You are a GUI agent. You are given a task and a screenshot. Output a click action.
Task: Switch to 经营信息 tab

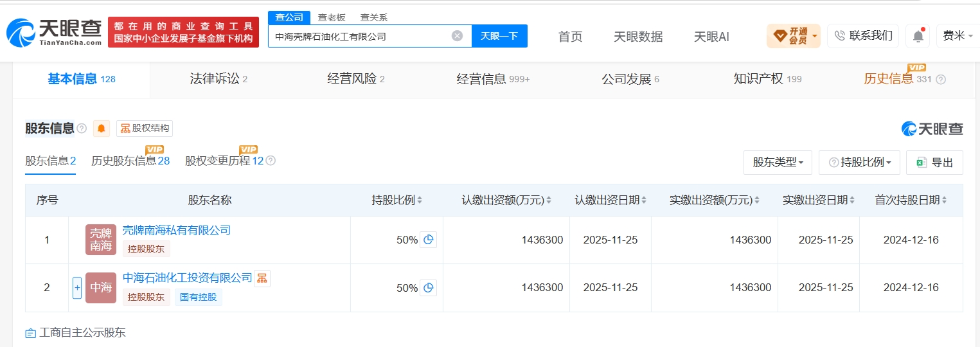[x=493, y=79]
